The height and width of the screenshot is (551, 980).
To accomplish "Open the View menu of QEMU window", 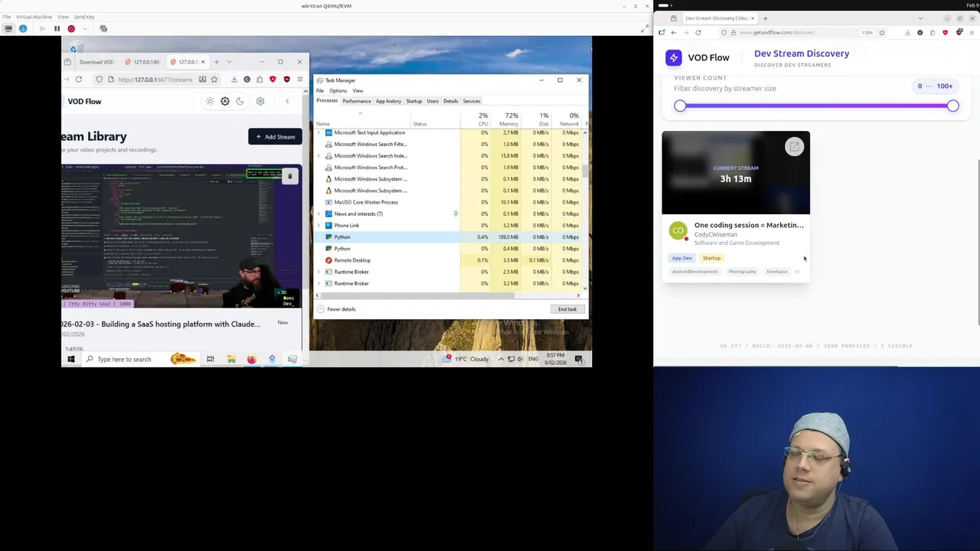I will (63, 17).
